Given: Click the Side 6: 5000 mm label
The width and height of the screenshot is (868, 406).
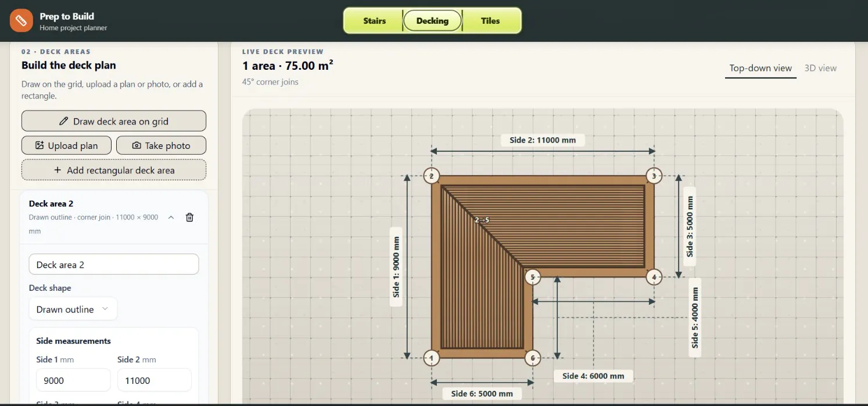Looking at the screenshot, I should [x=482, y=394].
